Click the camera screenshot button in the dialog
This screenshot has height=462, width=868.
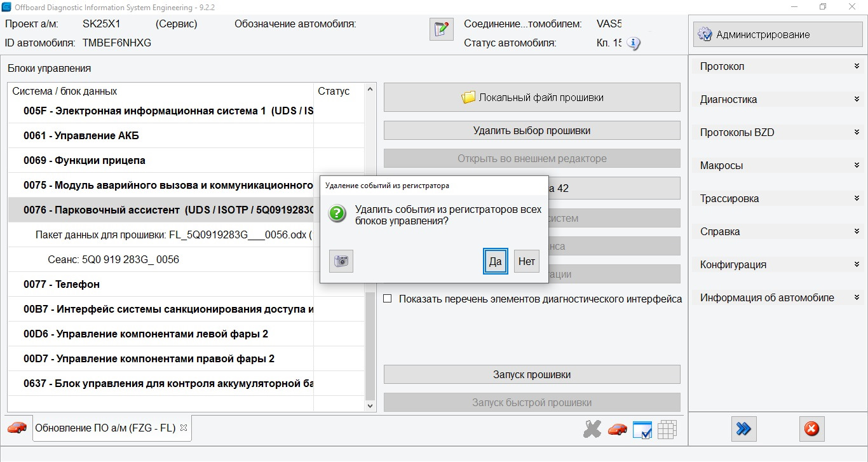[341, 261]
